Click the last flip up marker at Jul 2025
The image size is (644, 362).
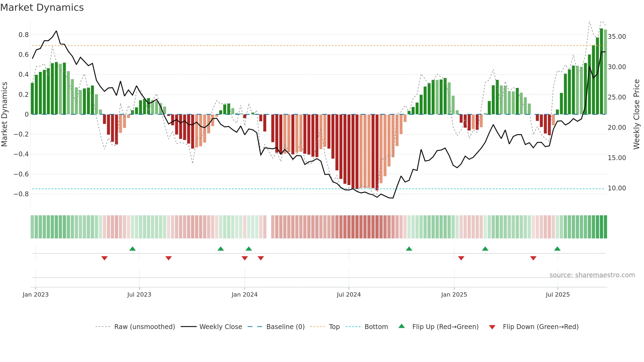[557, 249]
